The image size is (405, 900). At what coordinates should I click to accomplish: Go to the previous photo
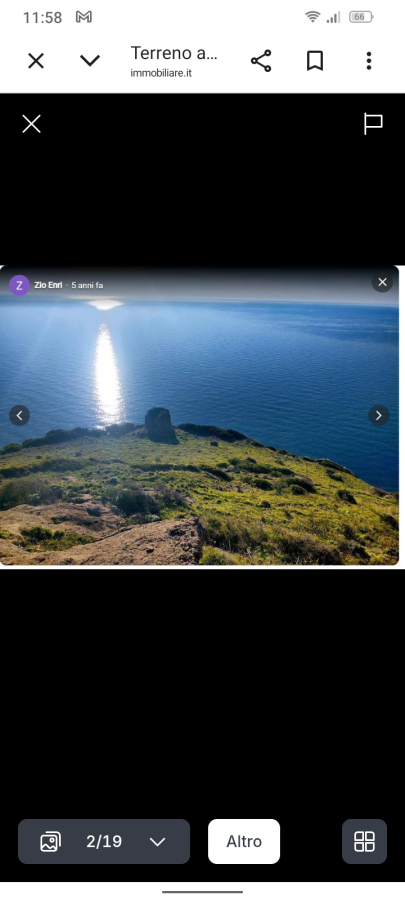point(20,416)
